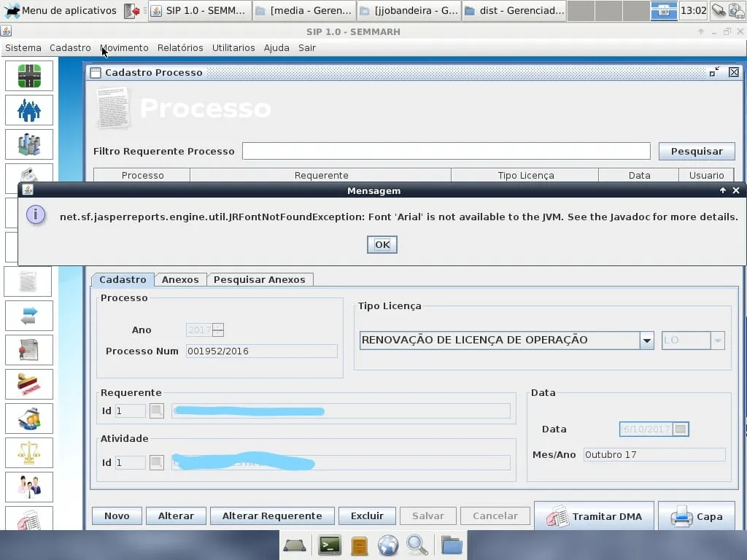This screenshot has width=747, height=560.
Task: Click the highlighted workspace switcher icon
Action: [x=664, y=10]
